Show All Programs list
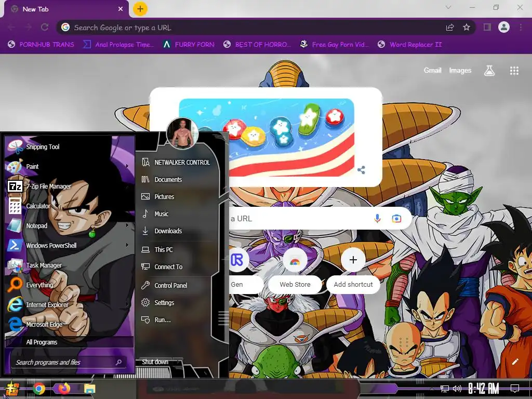532x399 pixels. pos(70,342)
